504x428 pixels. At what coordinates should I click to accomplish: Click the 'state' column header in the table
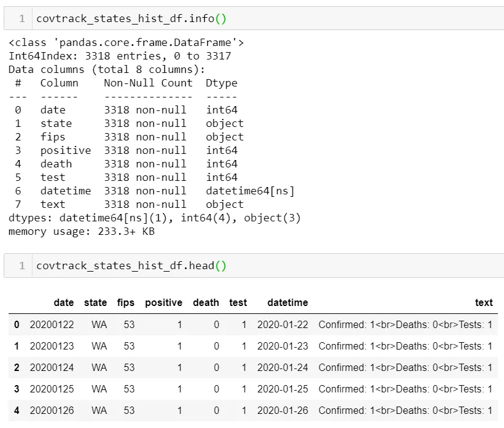coord(95,302)
